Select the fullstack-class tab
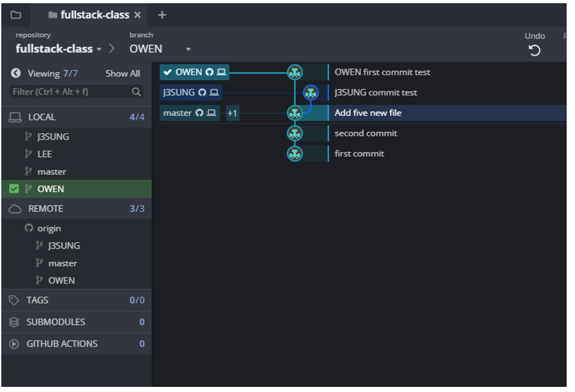This screenshot has height=392, width=575. 90,15
